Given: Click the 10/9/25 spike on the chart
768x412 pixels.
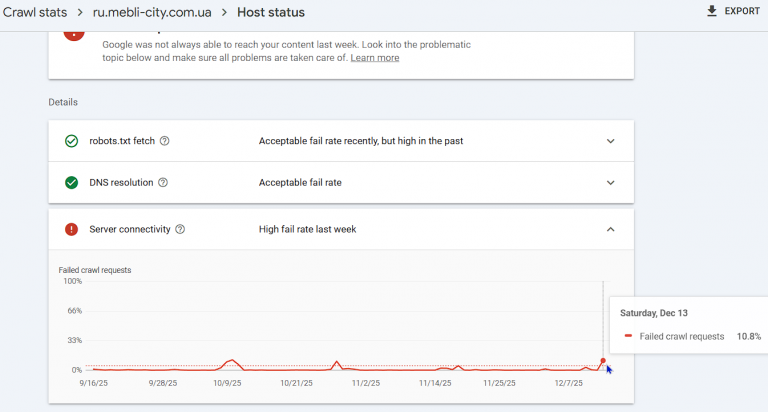Looking at the screenshot, I should click(x=232, y=359).
